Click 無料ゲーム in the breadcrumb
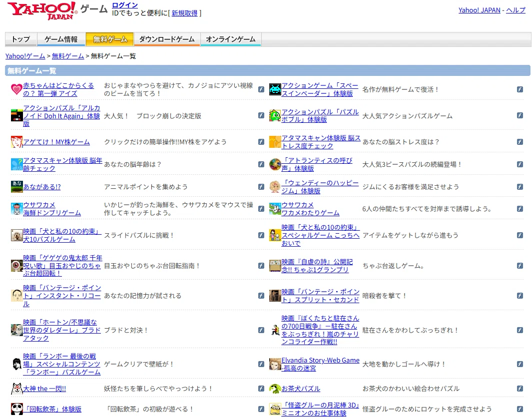This screenshot has width=532, height=417. point(68,56)
